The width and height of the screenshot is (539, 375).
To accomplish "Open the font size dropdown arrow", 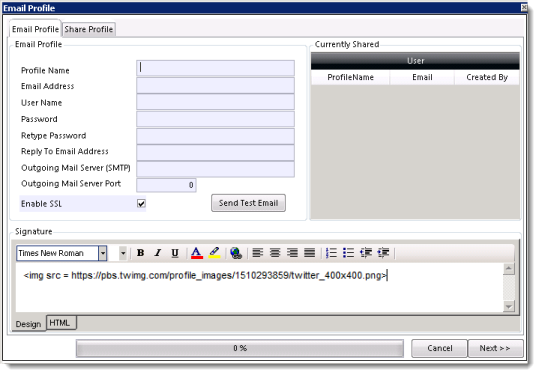I will click(x=123, y=254).
